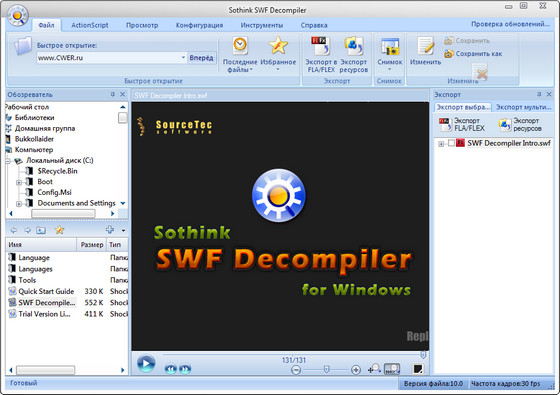Viewport: 560px width, 395px height.
Task: Open dropdown arrow under Снимок
Action: click(x=390, y=69)
